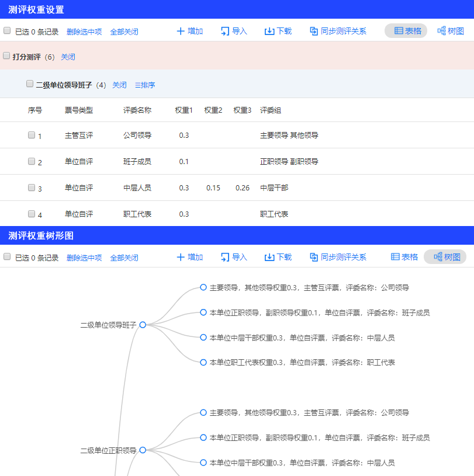
Task: Click 0.3 weight value in row 4
Action: (184, 214)
